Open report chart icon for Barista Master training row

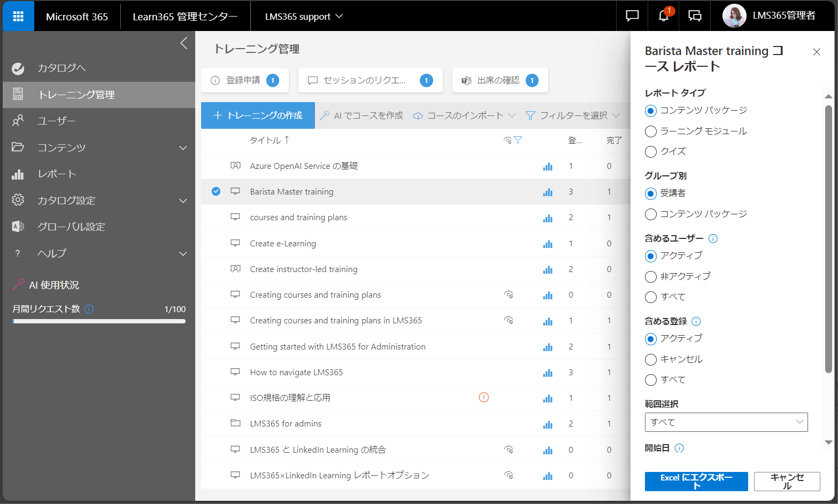click(548, 192)
